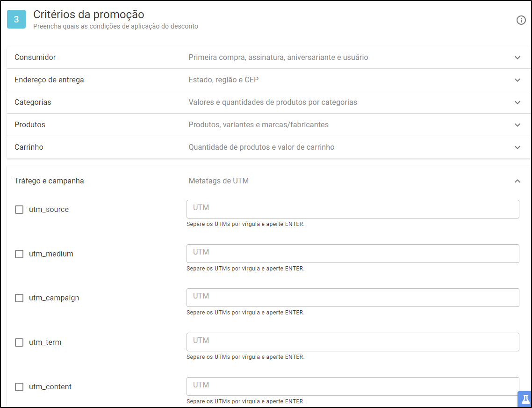Expand the Carrinho section chevron
This screenshot has height=408, width=532.
coord(518,147)
